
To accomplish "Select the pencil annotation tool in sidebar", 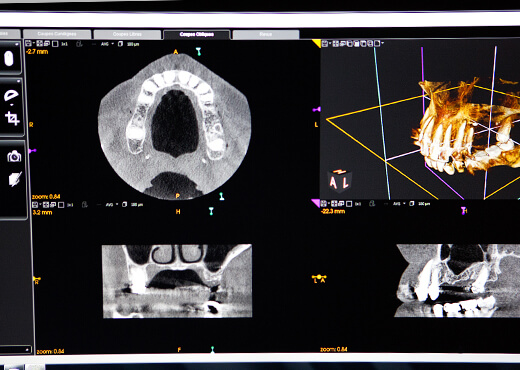I will click(x=15, y=179).
